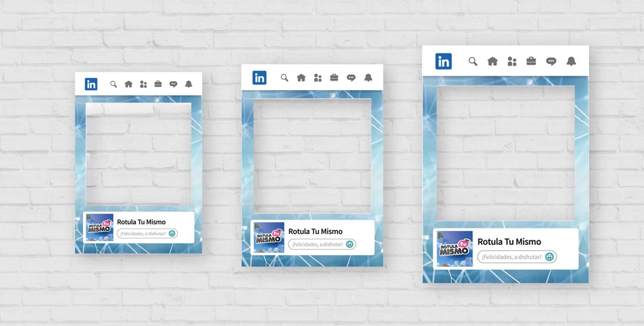Image resolution: width=644 pixels, height=326 pixels.
Task: Click the search magnifier on the smallest frame
Action: (x=113, y=84)
